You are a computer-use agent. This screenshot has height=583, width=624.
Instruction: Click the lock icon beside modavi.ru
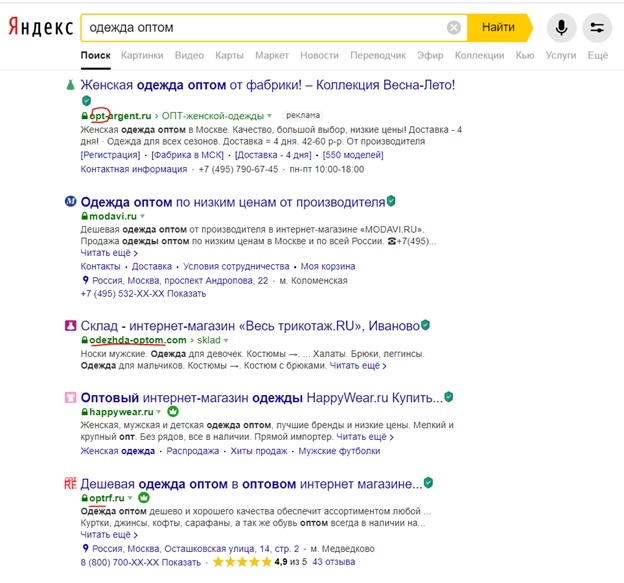point(84,216)
